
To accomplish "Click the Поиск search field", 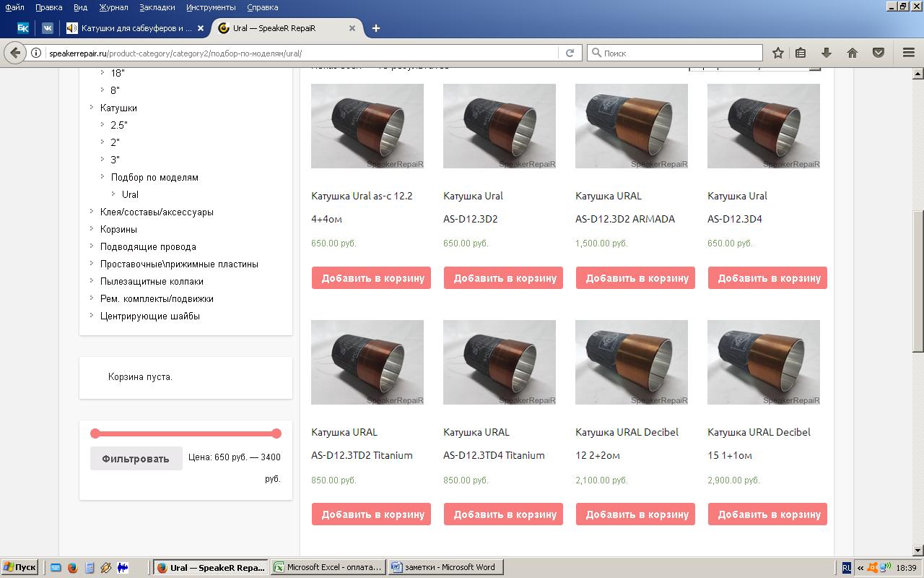I will pyautogui.click(x=675, y=53).
